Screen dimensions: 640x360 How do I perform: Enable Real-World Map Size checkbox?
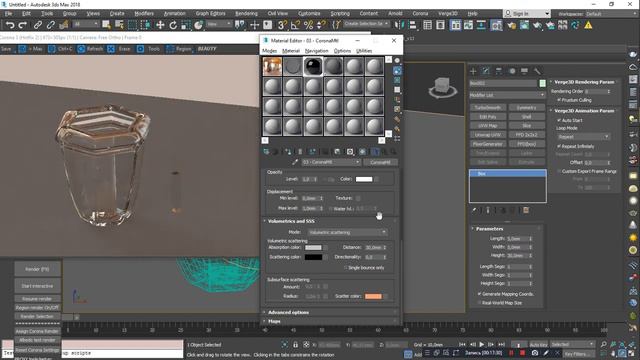pos(479,303)
